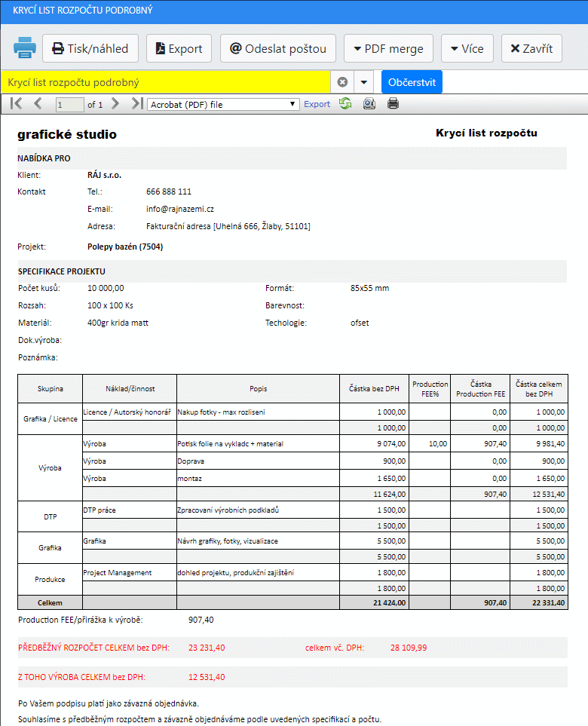Screen dimensions: 588x726
Task: Open the Acrobat (PDF) file format dropdown
Action: [x=223, y=104]
